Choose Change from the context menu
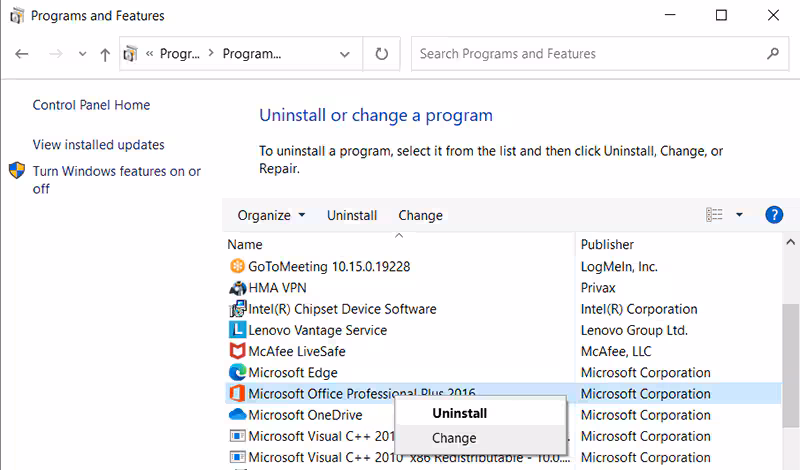Screen dimensions: 800x470 point(454,438)
